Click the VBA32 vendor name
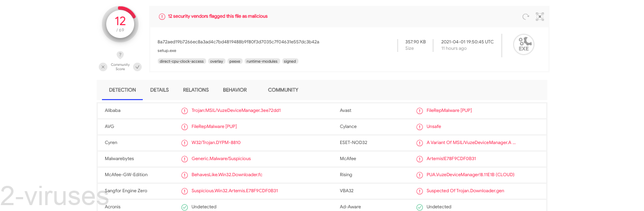The image size is (644, 211). click(x=347, y=191)
